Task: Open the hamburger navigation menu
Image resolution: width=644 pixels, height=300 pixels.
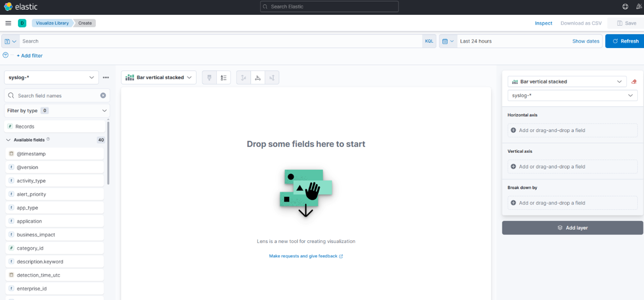Action: [x=8, y=23]
